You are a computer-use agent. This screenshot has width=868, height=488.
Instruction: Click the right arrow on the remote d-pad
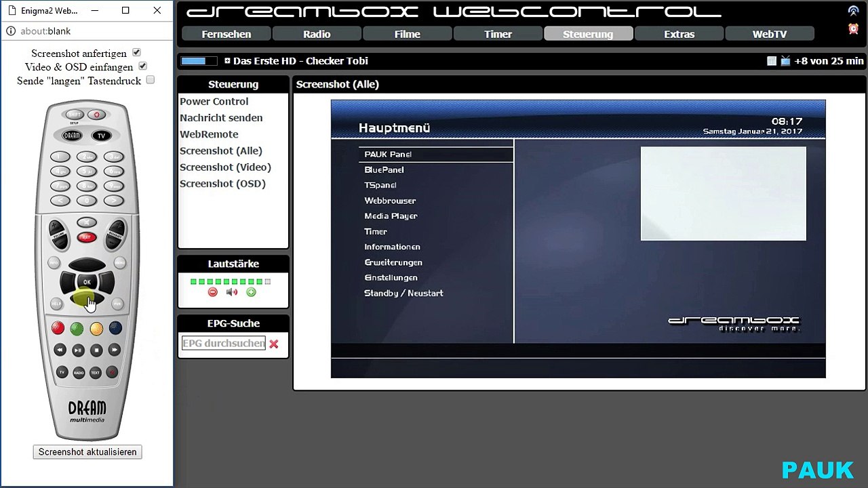pyautogui.click(x=106, y=282)
